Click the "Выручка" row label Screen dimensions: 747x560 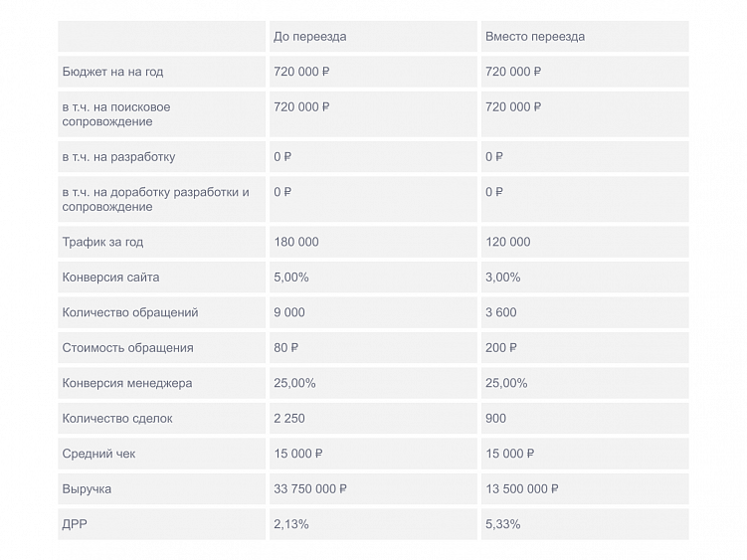[87, 489]
